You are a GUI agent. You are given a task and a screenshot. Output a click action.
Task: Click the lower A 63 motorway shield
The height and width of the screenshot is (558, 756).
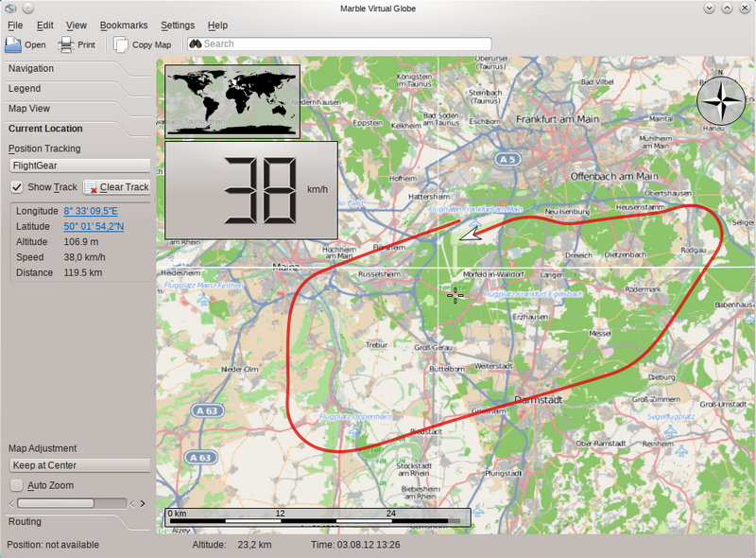(x=200, y=458)
